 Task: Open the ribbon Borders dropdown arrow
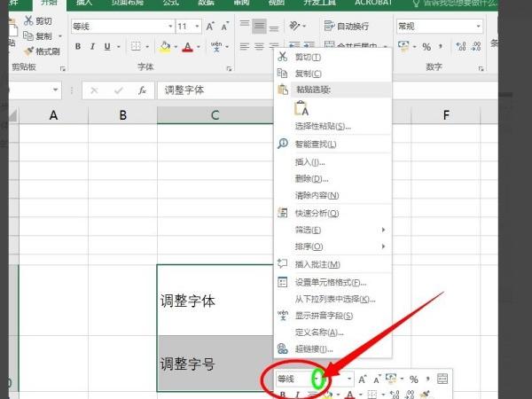pyautogui.click(x=147, y=46)
